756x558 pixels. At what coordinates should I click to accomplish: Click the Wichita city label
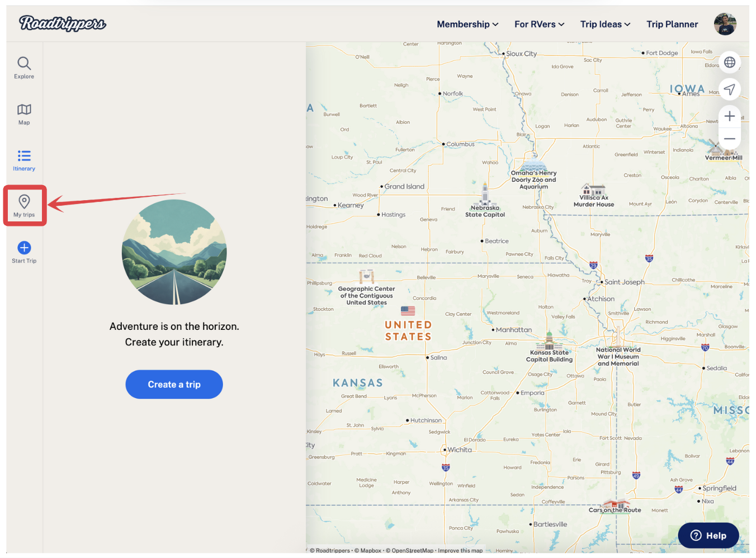point(460,450)
